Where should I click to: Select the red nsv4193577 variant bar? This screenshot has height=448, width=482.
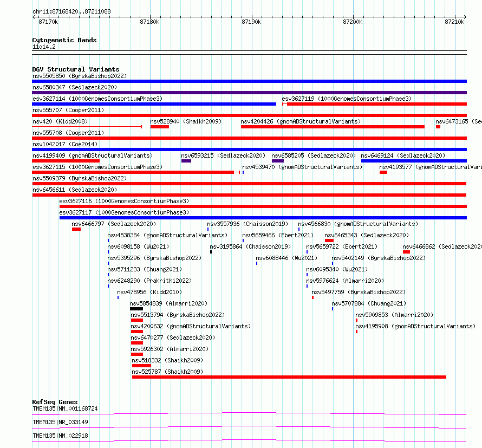pyautogui.click(x=383, y=172)
